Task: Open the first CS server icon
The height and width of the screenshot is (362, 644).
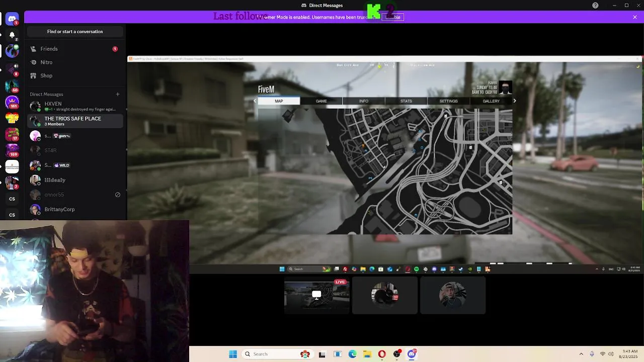Action: [12, 199]
